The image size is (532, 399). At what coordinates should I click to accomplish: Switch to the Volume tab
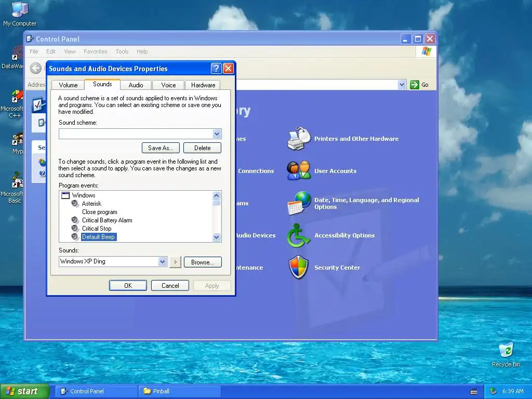68,85
